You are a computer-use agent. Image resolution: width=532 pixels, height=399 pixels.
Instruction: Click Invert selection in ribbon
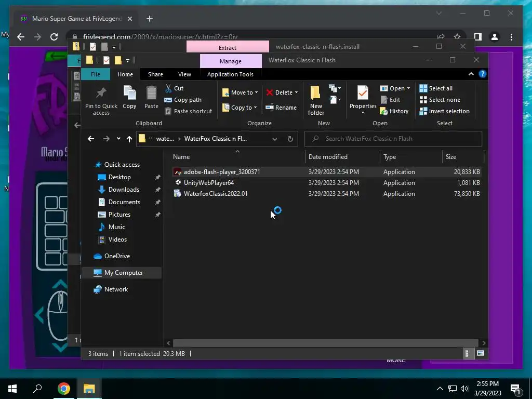[445, 111]
